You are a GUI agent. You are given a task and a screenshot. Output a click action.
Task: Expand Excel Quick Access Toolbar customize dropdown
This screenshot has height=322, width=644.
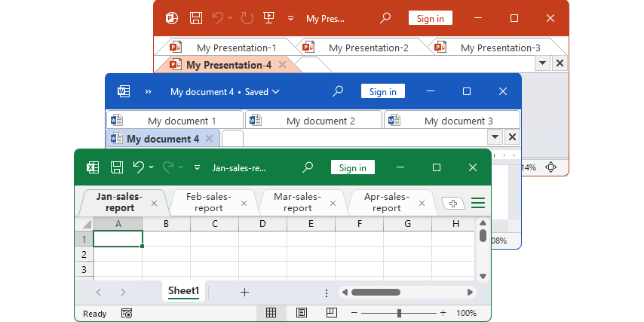click(x=198, y=168)
